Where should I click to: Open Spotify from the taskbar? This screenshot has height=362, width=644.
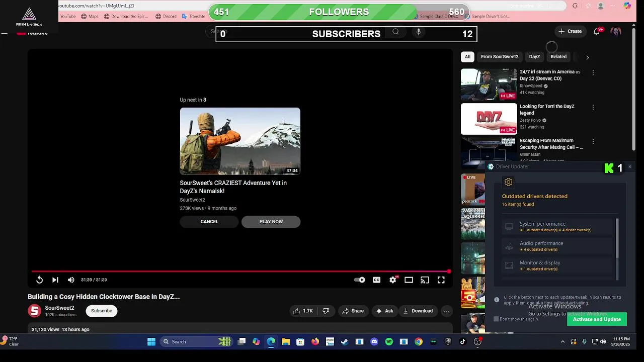click(389, 342)
